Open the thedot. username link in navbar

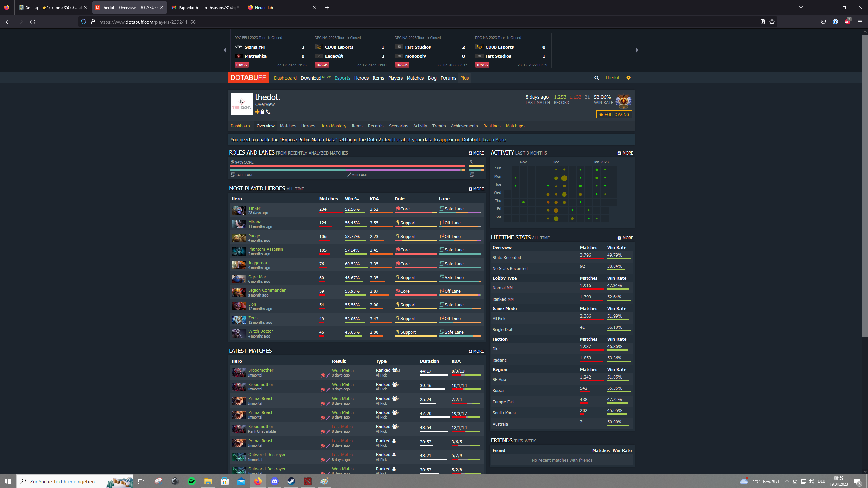613,78
